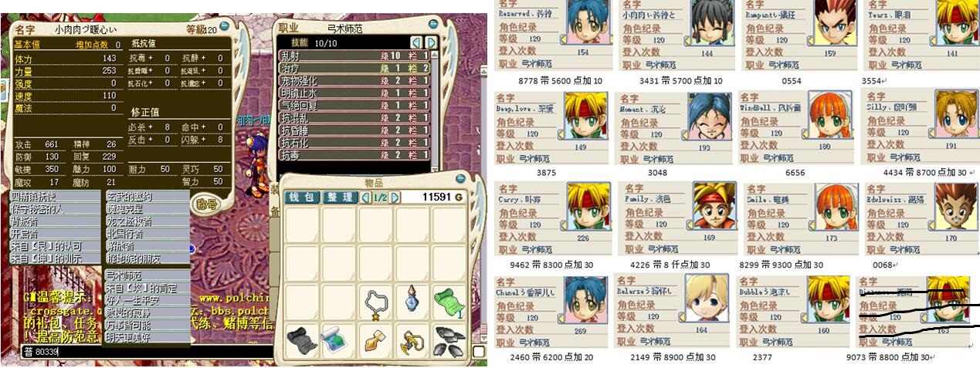Open the 钱包 wallet tab
The width and height of the screenshot is (980, 368).
pos(303,198)
